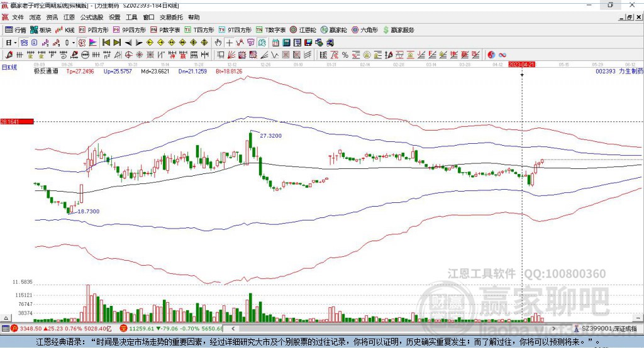Image resolution: width=644 pixels, height=348 pixels.
Task: Click the yin-yang circle icon
Action: click(x=491, y=55)
